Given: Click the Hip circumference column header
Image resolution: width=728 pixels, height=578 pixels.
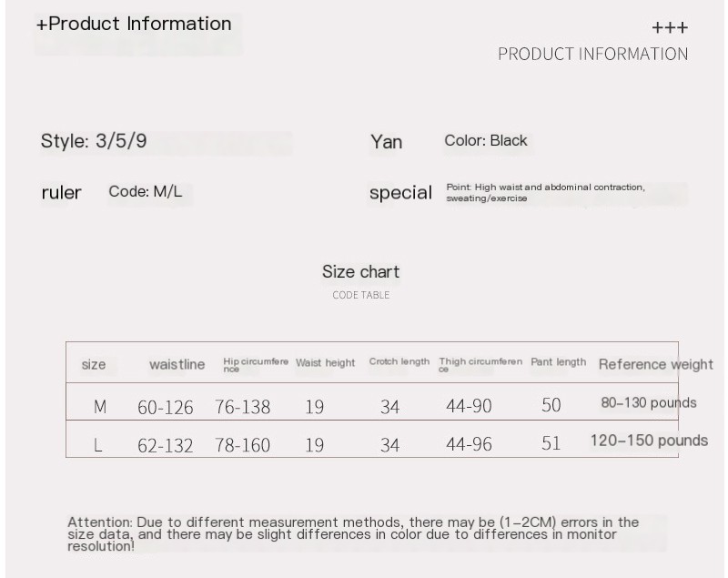Looking at the screenshot, I should point(256,365).
